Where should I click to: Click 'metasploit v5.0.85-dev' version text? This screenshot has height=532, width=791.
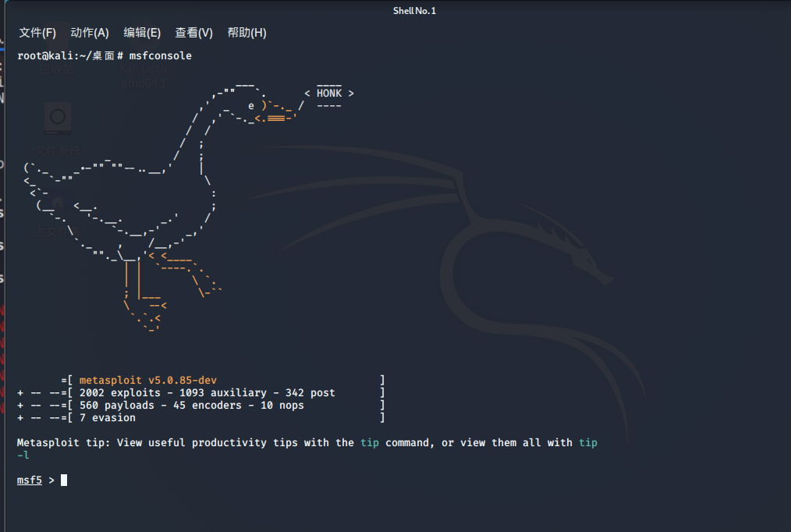click(x=147, y=380)
